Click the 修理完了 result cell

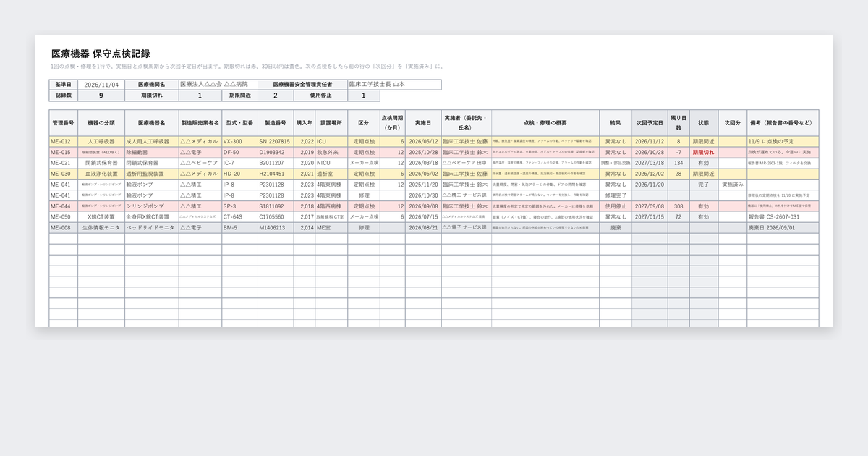616,195
